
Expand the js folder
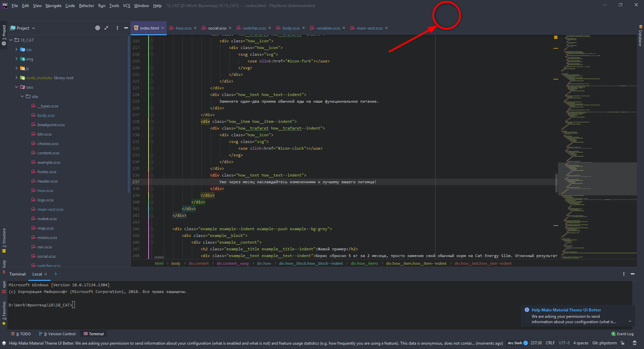16,68
